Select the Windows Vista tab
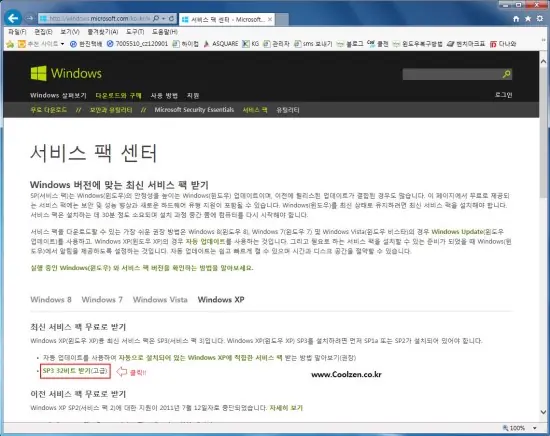Screen dimensions: 550x436 click(x=160, y=300)
